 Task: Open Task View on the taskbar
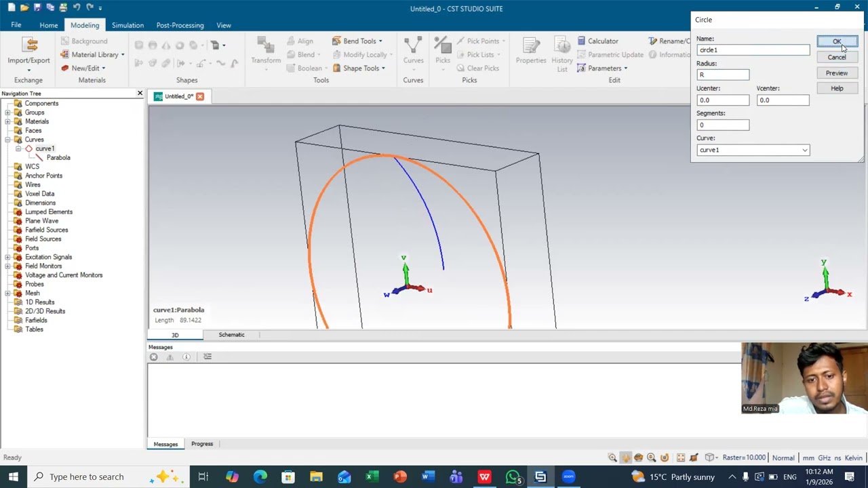pos(203,476)
